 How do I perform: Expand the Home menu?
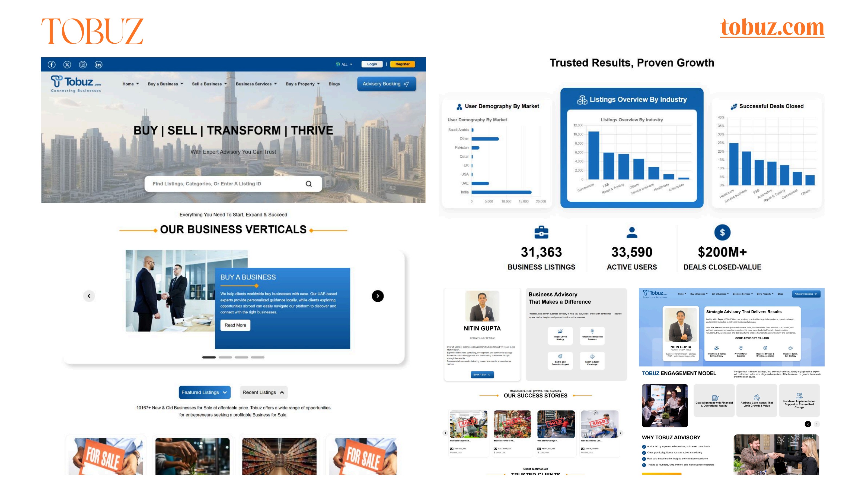(130, 84)
